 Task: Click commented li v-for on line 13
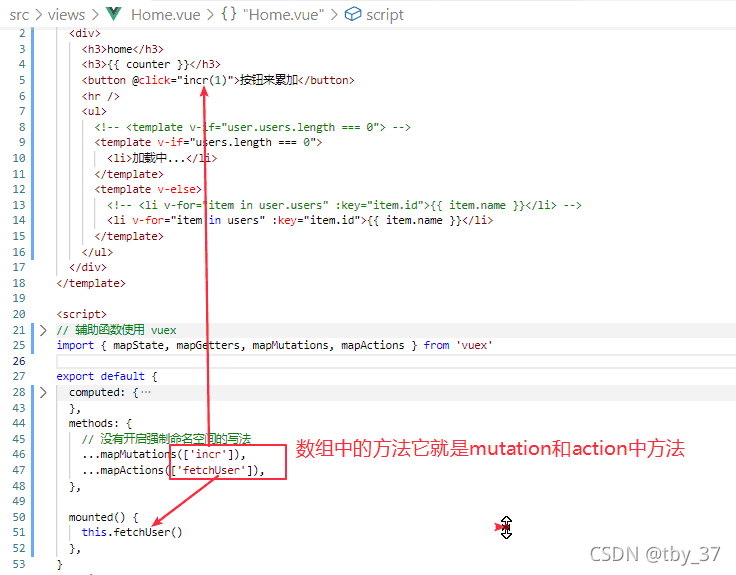pos(344,205)
